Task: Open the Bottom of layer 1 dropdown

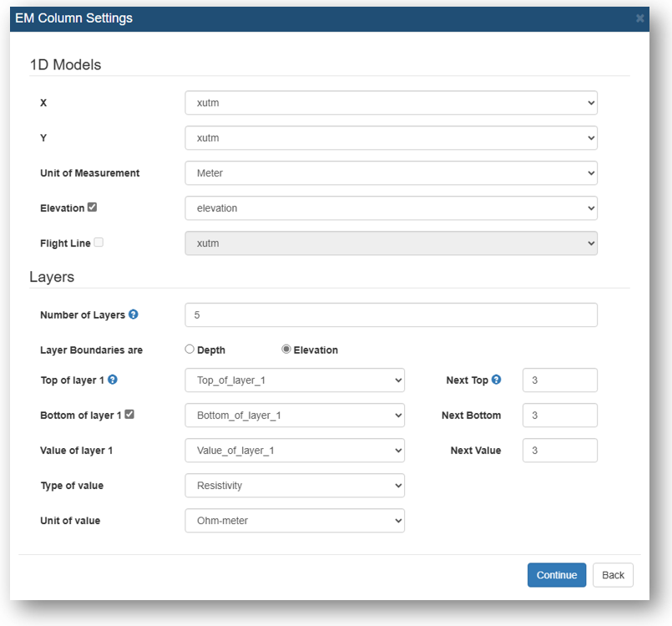Action: pyautogui.click(x=295, y=415)
